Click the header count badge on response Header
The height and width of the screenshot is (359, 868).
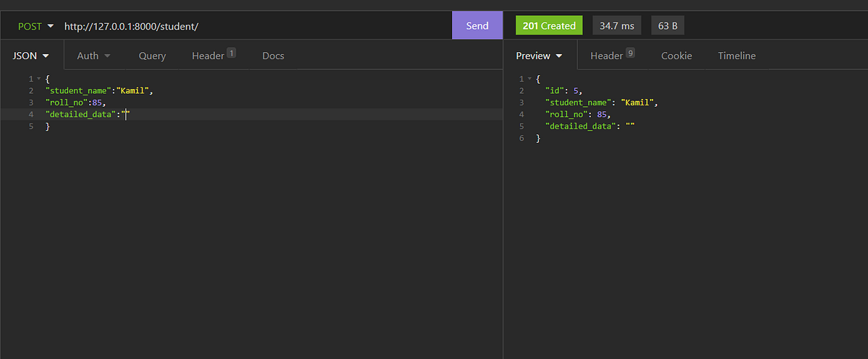tap(630, 52)
